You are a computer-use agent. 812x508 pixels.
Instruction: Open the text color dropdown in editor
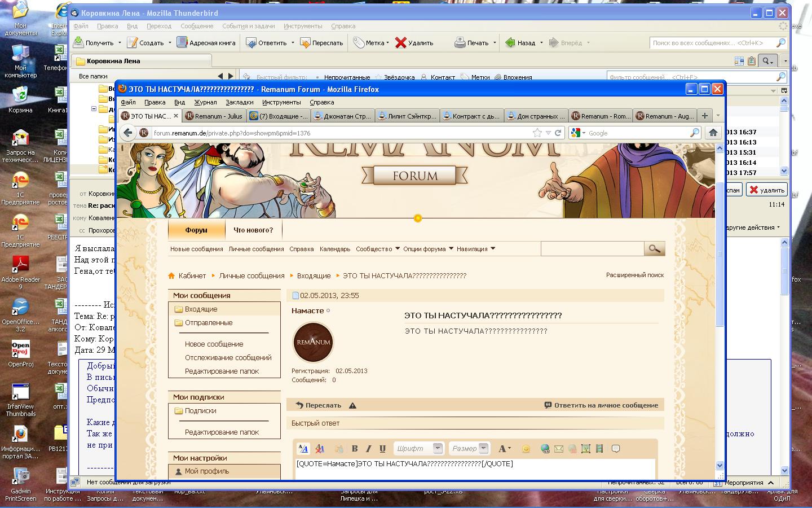point(504,449)
